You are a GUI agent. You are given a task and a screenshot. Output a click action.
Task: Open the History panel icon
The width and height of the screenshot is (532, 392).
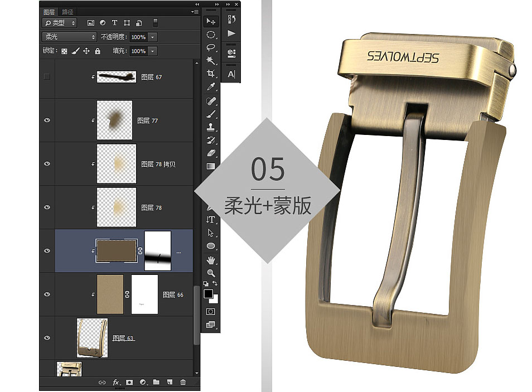[231, 20]
